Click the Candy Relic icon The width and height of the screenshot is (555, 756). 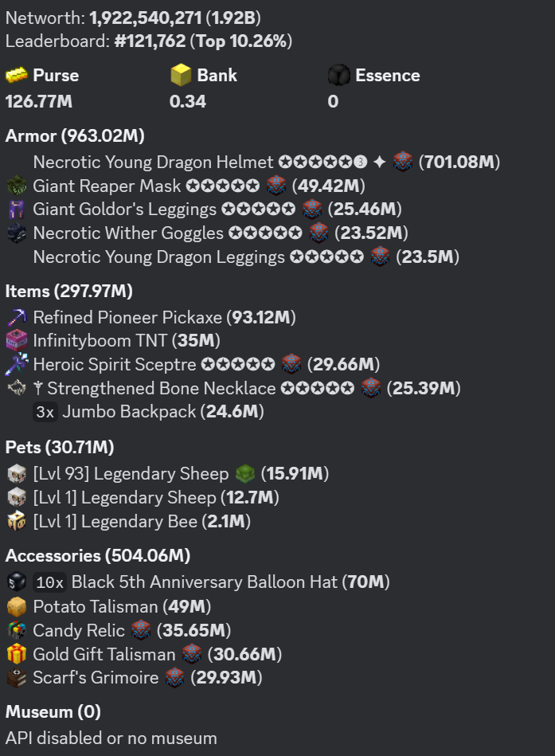pyautogui.click(x=17, y=630)
